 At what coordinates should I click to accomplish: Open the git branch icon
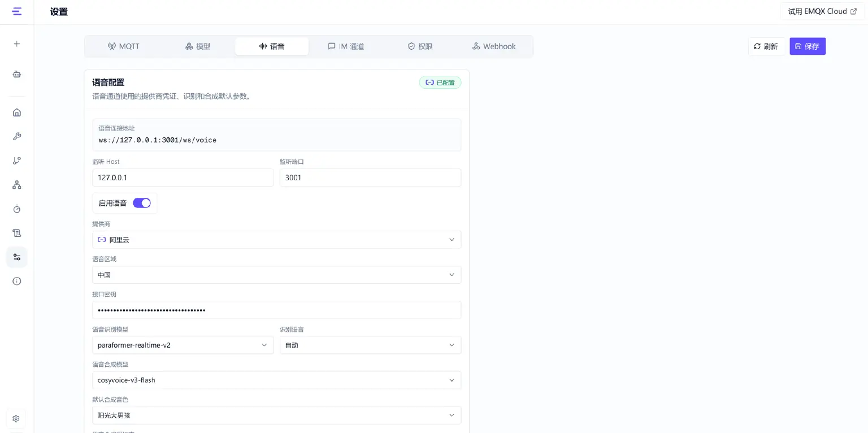click(x=17, y=161)
